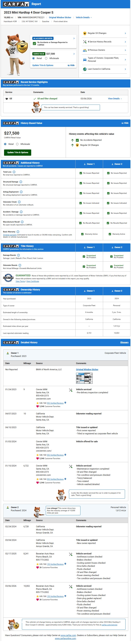Click the Owner 1 header in Ownership History
131x644 pixels.
(x=89, y=291)
